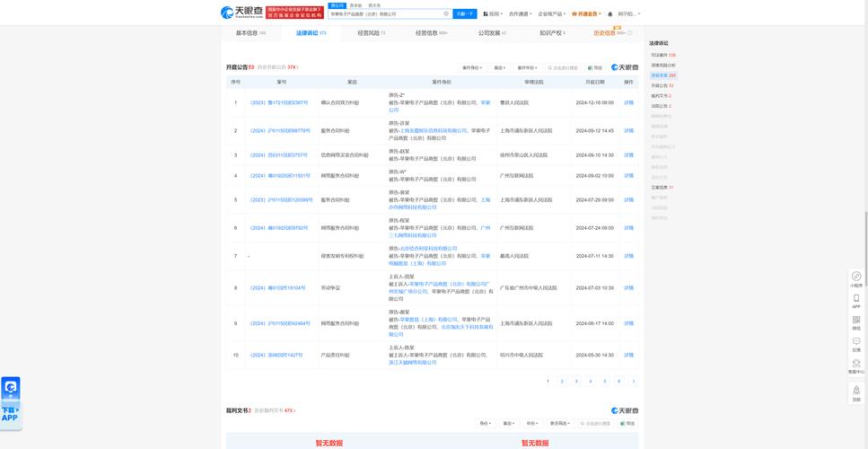Jump to 立案信息 in right navigation
The width and height of the screenshot is (868, 449).
tap(662, 188)
